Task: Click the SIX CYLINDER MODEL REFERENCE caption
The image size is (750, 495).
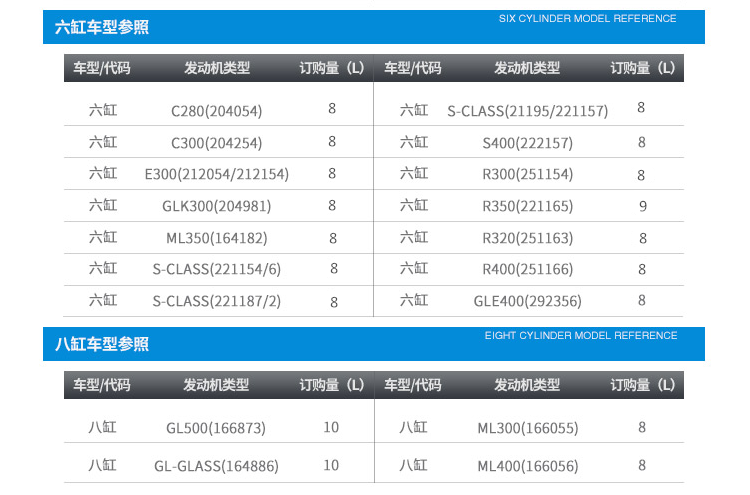Action: click(587, 19)
